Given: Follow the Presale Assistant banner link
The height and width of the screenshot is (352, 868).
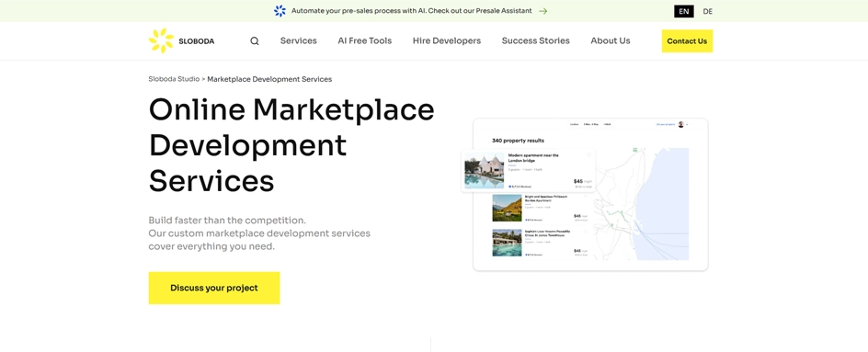Looking at the screenshot, I should 411,11.
